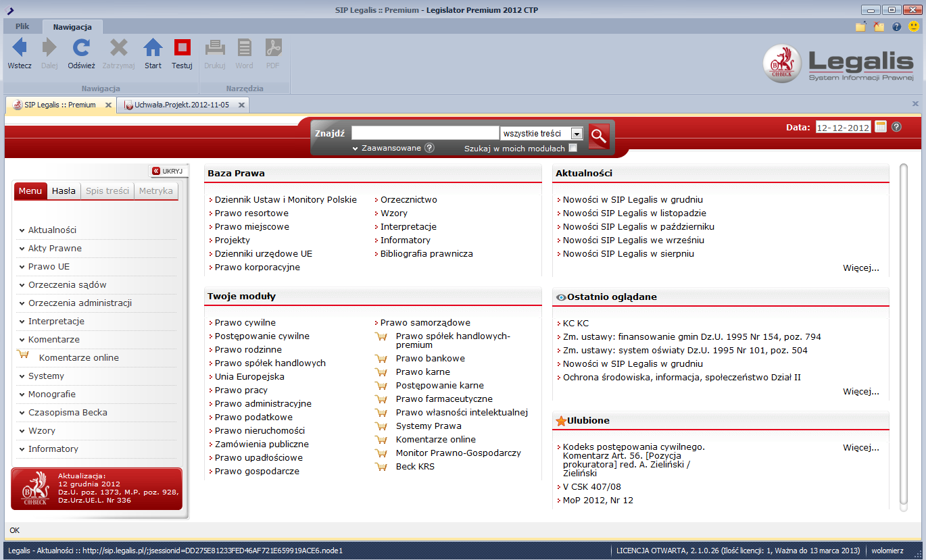Expand Czasopisma Becka menu section

[x=63, y=413]
